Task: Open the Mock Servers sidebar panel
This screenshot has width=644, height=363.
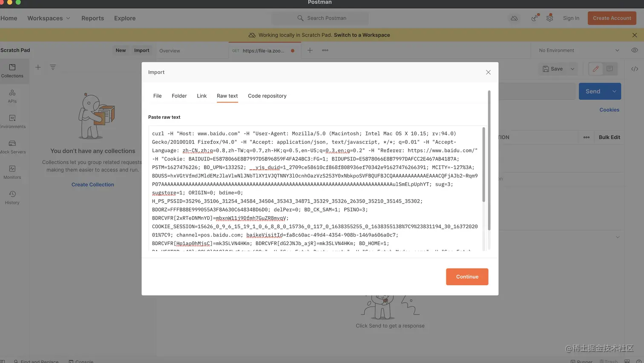Action: point(12,147)
